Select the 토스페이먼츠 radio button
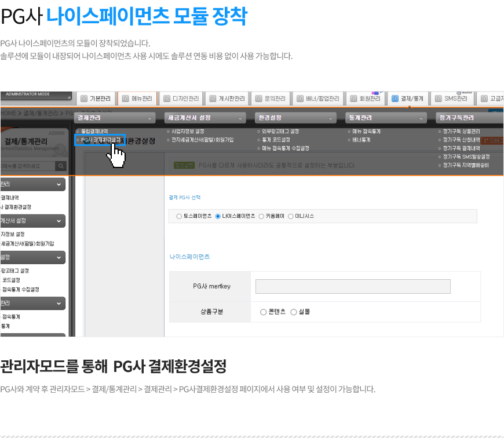Screen dimensions: 504x438 point(178,216)
